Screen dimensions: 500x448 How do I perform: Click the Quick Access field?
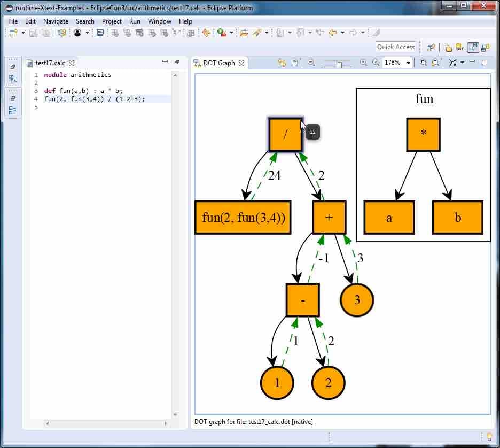coord(395,47)
